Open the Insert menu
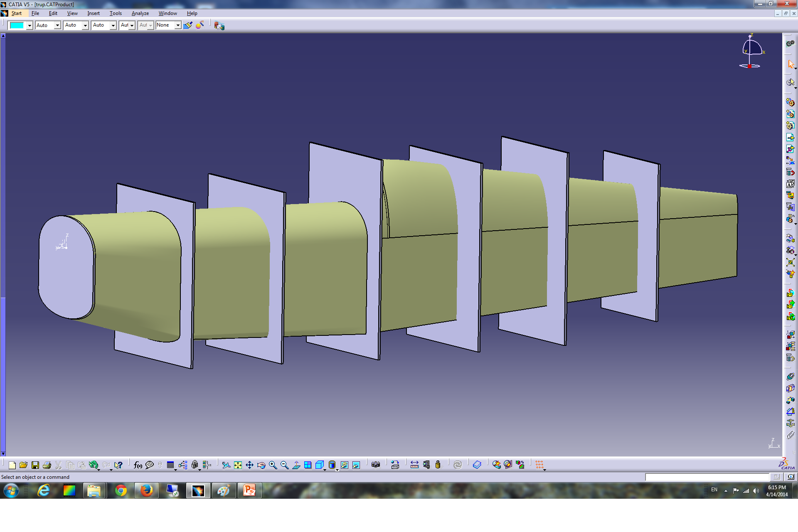The height and width of the screenshot is (532, 798). tap(93, 13)
